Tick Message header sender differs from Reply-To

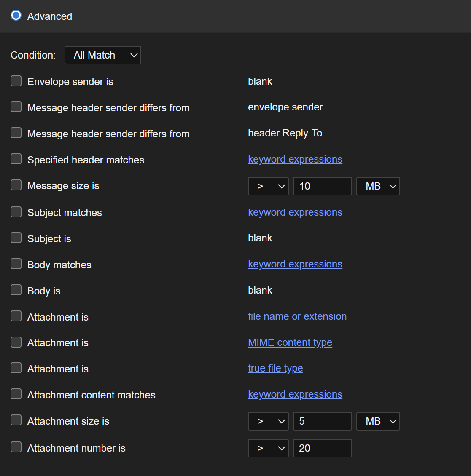click(16, 133)
